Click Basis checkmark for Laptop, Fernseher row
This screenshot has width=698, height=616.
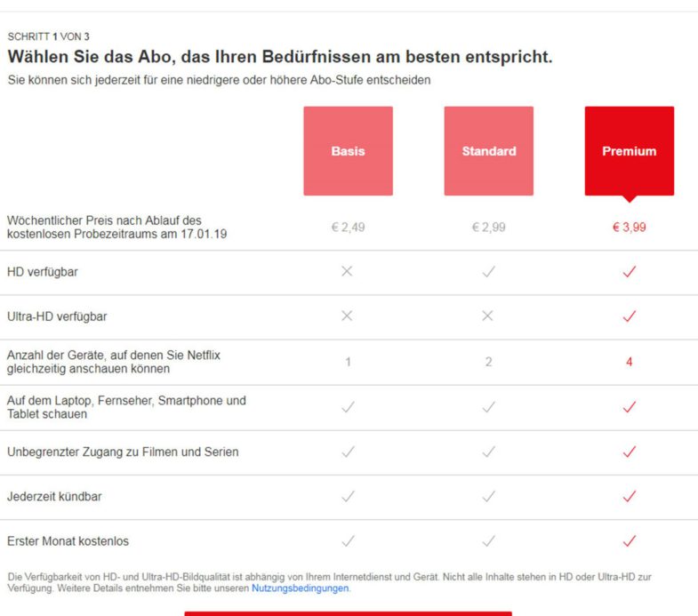click(x=348, y=407)
